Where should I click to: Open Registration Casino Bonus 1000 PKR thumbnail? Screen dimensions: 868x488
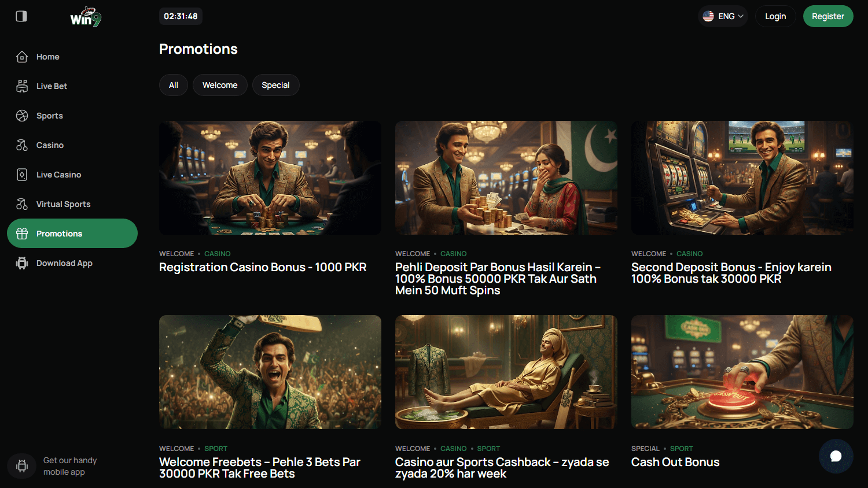[x=270, y=178]
